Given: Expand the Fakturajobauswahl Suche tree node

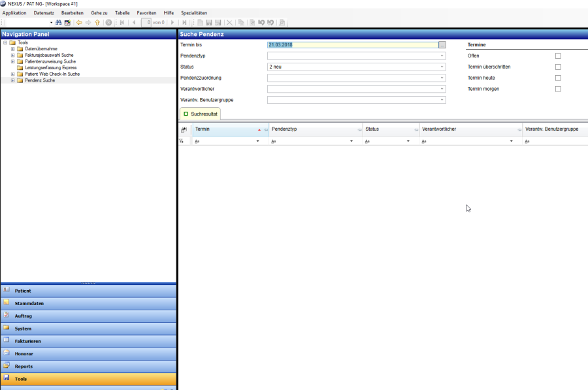Looking at the screenshot, I should pos(12,55).
